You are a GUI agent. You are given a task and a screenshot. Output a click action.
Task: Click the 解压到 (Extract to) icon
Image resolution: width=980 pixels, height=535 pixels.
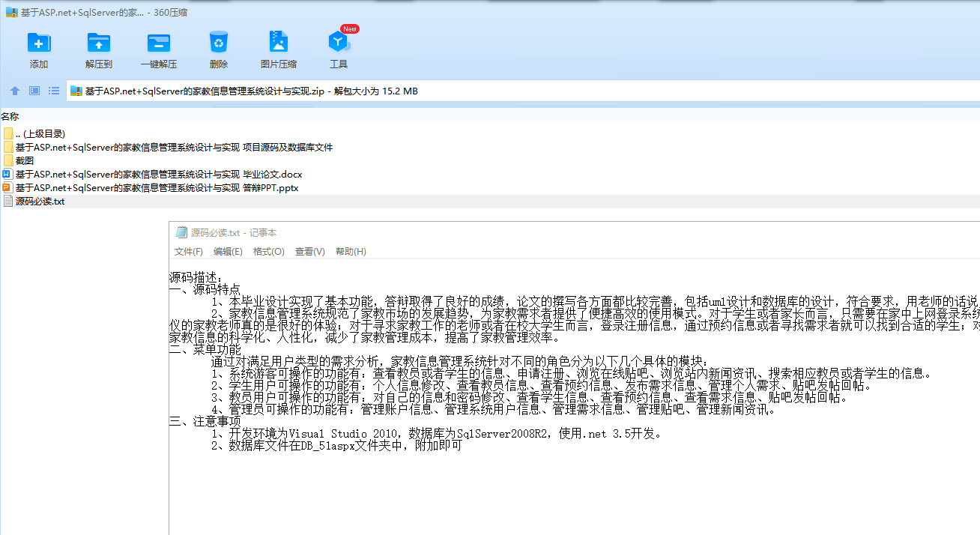pyautogui.click(x=99, y=42)
